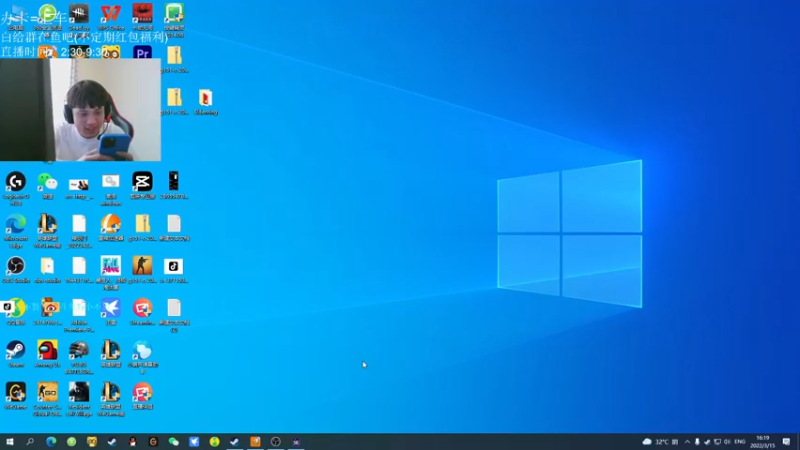Open the volume speaker icon in tray
This screenshot has height=450, width=800.
coord(727,442)
